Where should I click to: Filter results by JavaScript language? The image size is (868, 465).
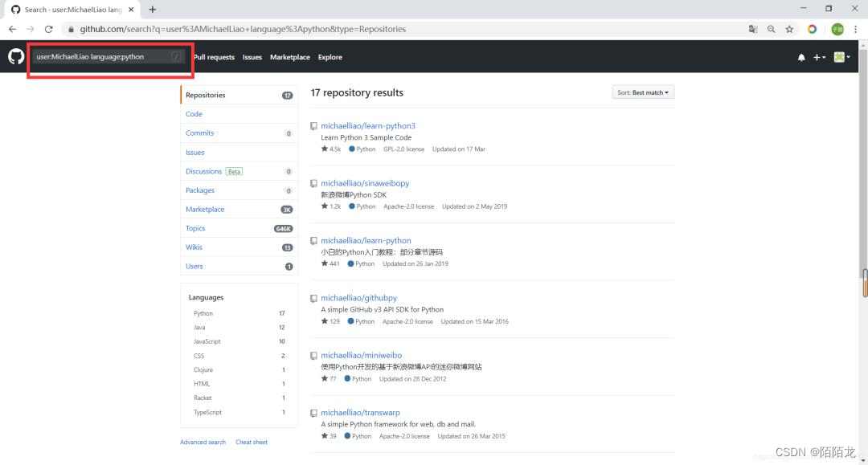coord(240,341)
